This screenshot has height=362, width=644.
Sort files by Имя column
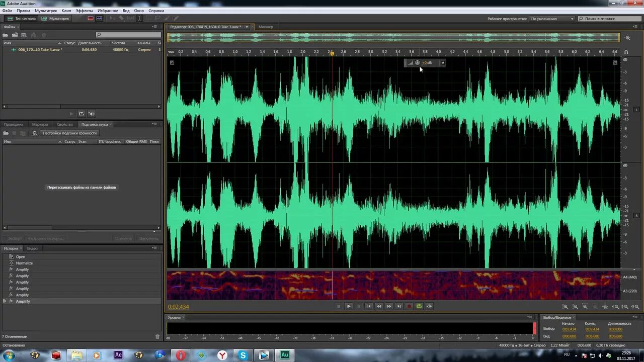point(31,43)
